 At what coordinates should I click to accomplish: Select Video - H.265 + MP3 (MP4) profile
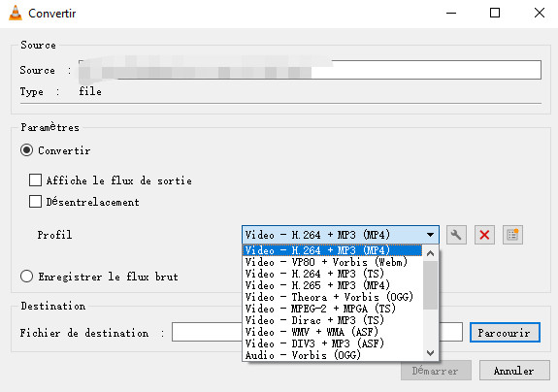click(333, 285)
